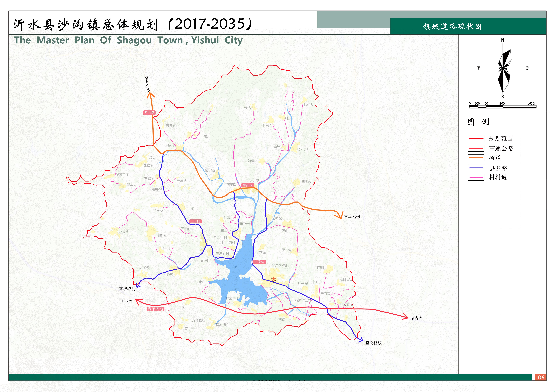The width and height of the screenshot is (555, 392).
Task: Click the 朱家峪 village label
Action: [x=308, y=105]
